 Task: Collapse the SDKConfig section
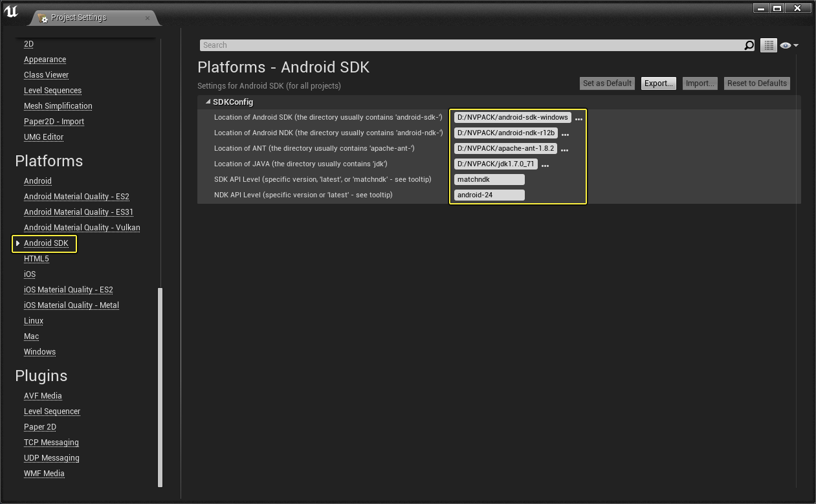click(x=208, y=102)
